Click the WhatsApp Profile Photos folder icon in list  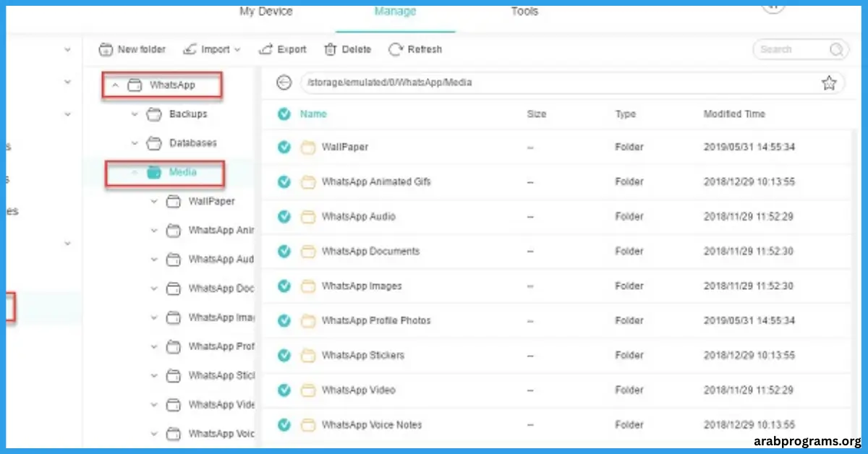[308, 321]
